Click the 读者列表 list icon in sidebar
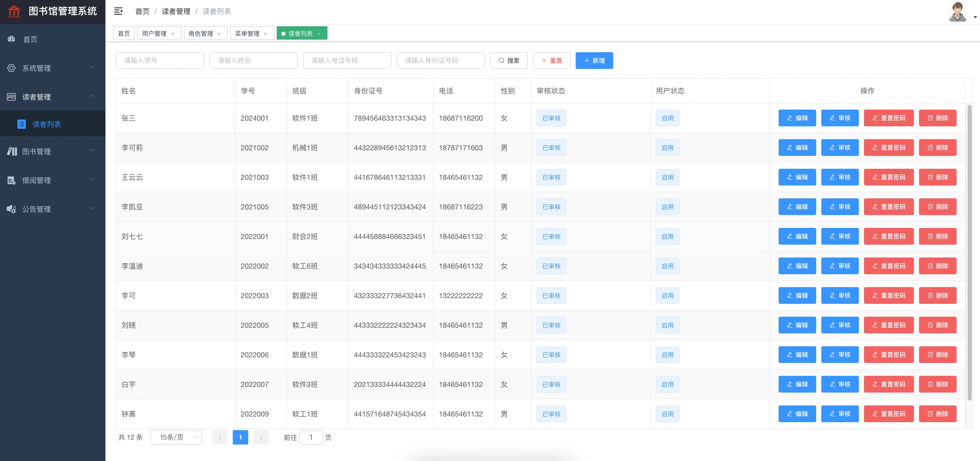This screenshot has height=461, width=980. tap(22, 124)
